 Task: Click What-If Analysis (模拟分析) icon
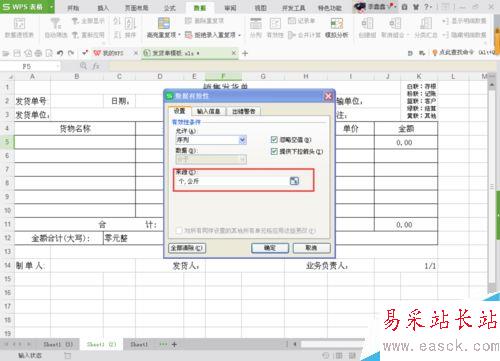337,24
